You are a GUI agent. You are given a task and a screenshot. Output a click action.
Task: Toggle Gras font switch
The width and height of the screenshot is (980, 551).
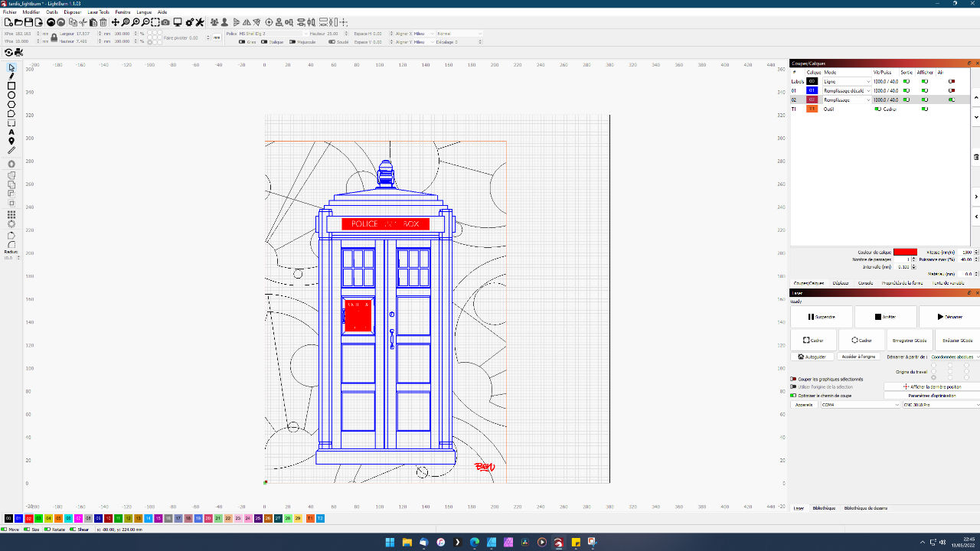[242, 42]
